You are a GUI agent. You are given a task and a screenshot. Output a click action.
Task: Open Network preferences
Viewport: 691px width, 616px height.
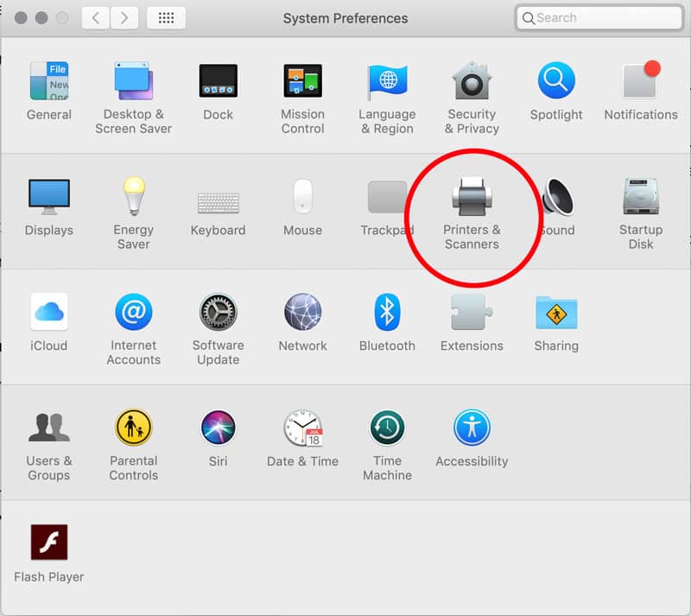[302, 313]
